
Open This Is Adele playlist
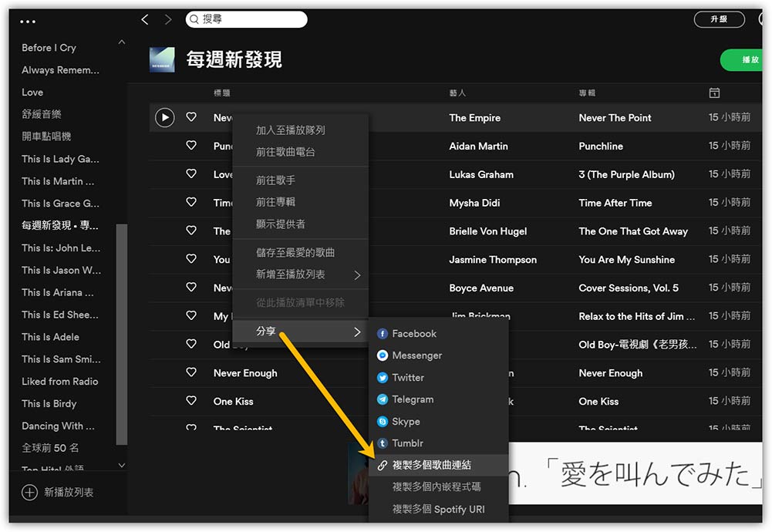[50, 337]
